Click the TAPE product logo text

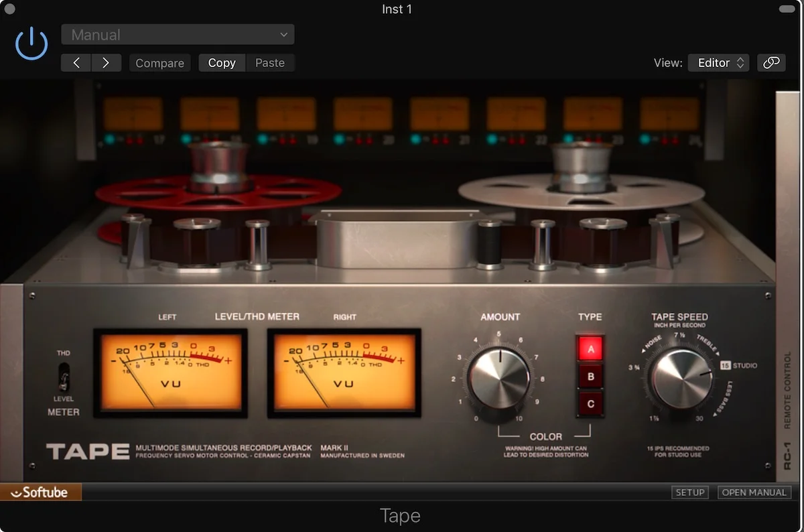[88, 451]
